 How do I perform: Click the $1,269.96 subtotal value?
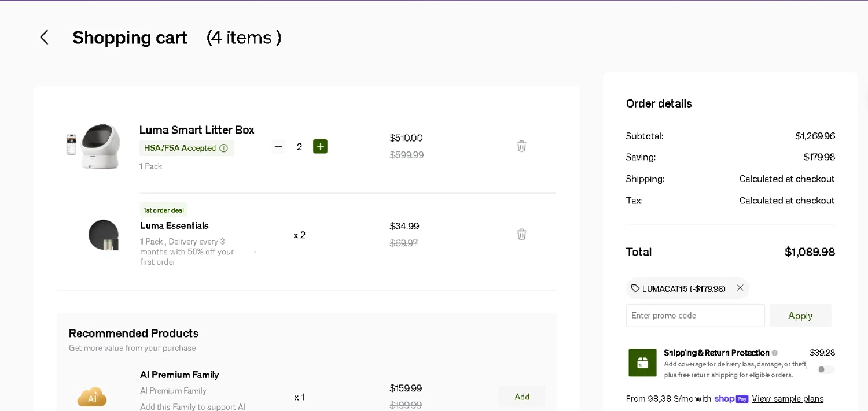tap(815, 136)
